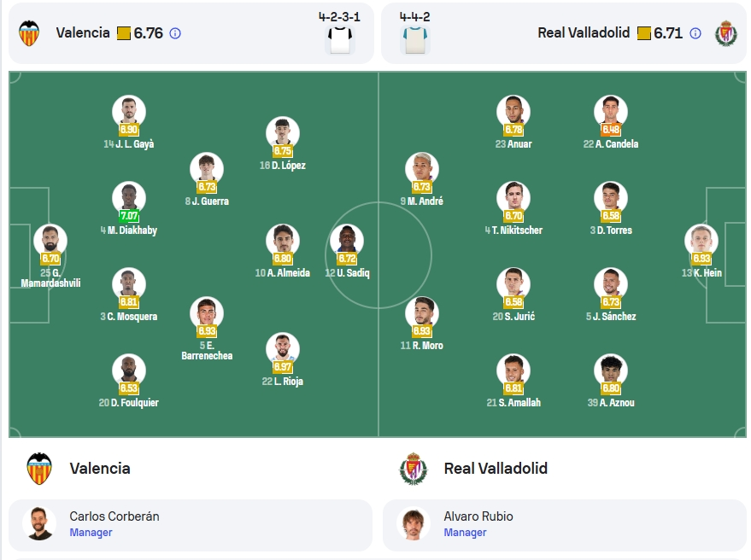Open the Manager link under Carlos Corberán
Screen dimensions: 751x560
[91, 532]
